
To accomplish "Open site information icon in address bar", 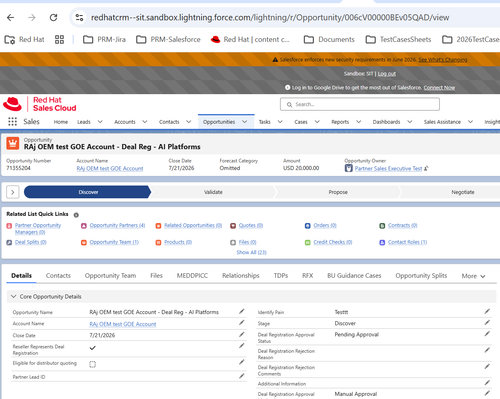I will pyautogui.click(x=79, y=17).
